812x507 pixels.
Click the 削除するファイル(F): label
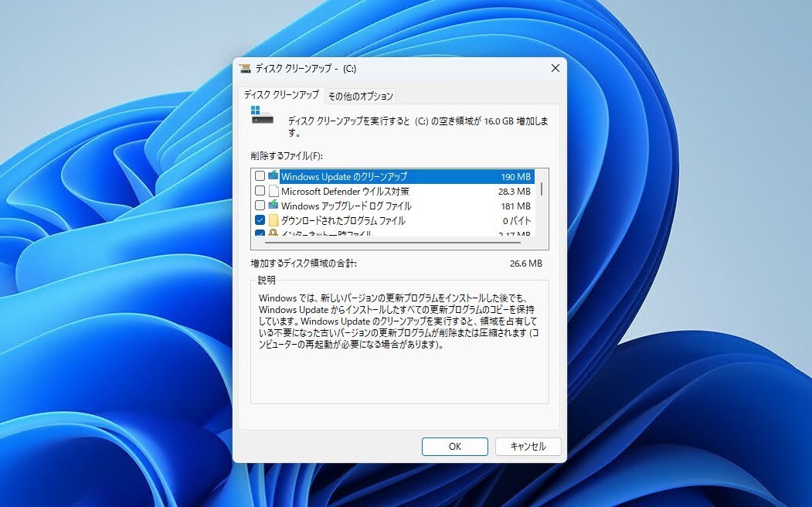(287, 155)
